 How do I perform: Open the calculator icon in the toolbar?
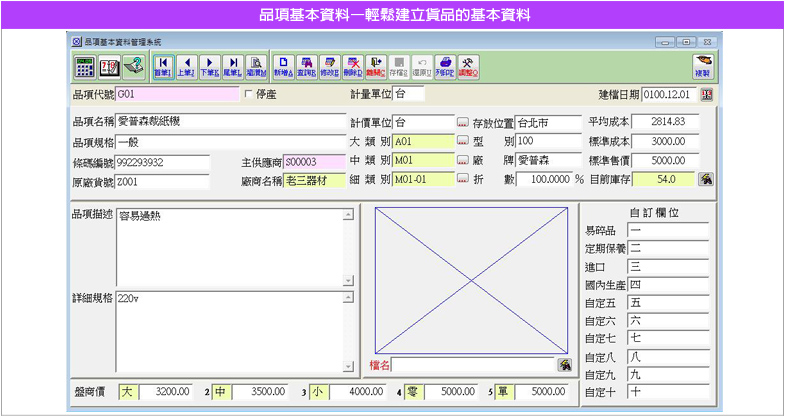[x=86, y=66]
